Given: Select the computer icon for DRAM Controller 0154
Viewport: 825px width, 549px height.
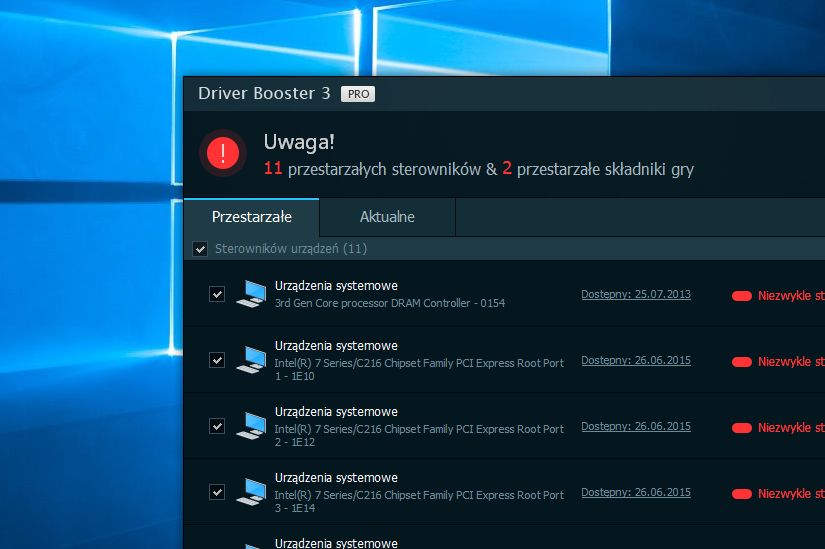Looking at the screenshot, I should point(251,294).
